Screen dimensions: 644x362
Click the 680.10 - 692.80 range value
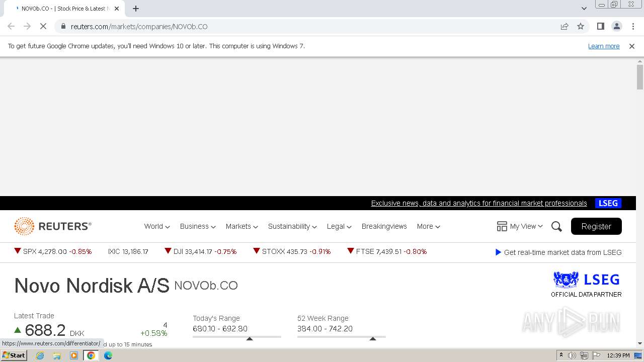pyautogui.click(x=220, y=329)
